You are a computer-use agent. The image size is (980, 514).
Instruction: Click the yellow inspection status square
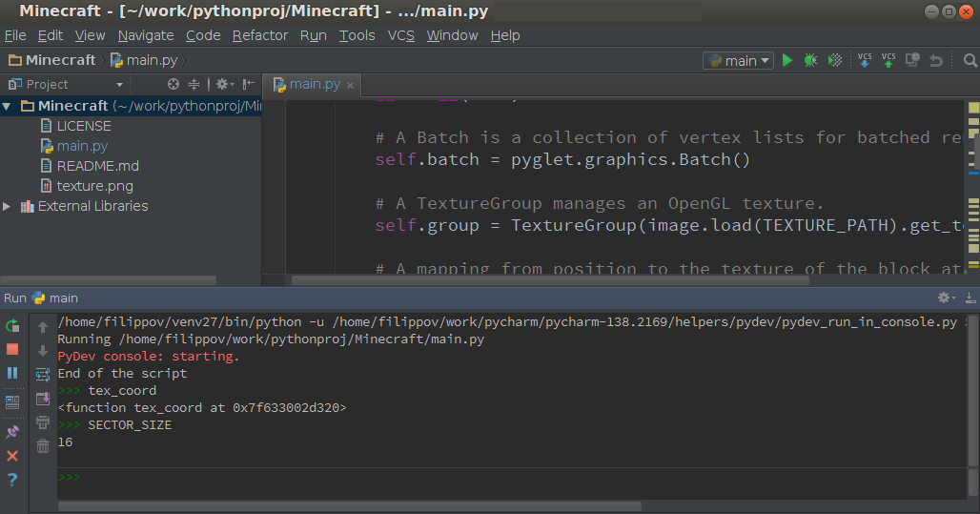point(973,108)
